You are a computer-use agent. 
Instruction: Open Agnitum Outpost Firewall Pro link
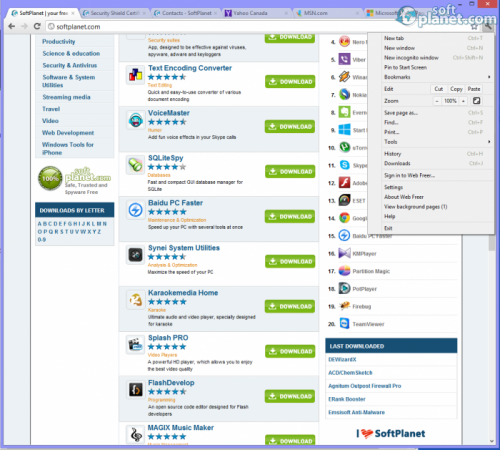(x=365, y=386)
